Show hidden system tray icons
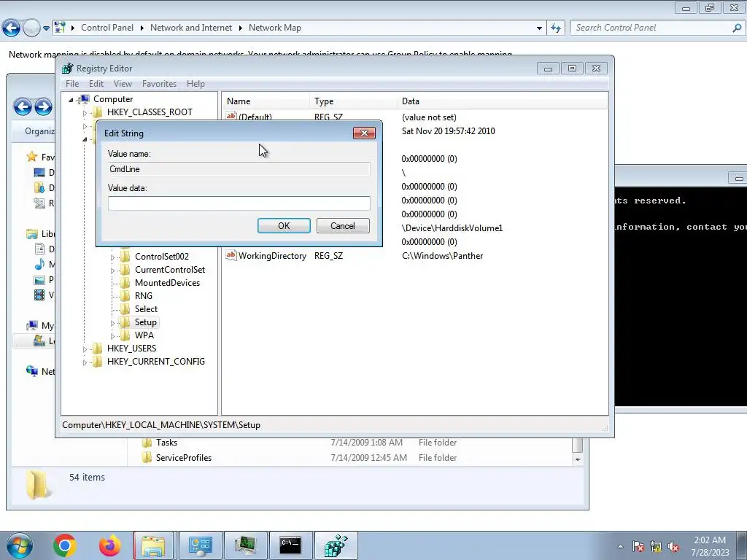Image resolution: width=747 pixels, height=560 pixels. point(620,547)
